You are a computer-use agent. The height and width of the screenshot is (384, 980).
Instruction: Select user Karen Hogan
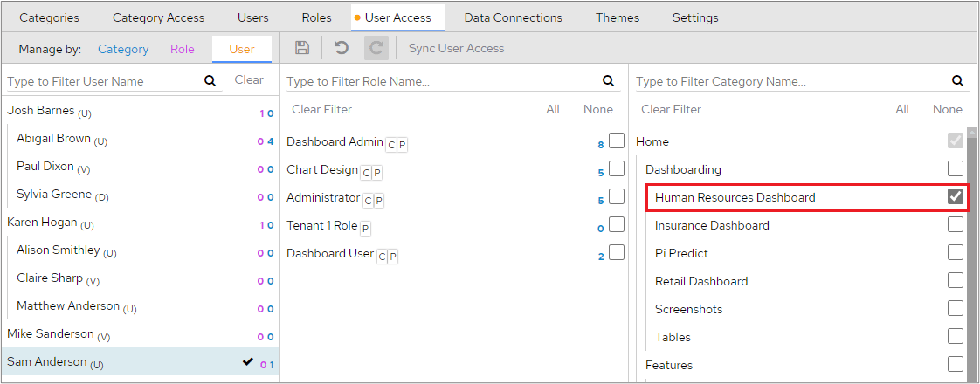140,223
